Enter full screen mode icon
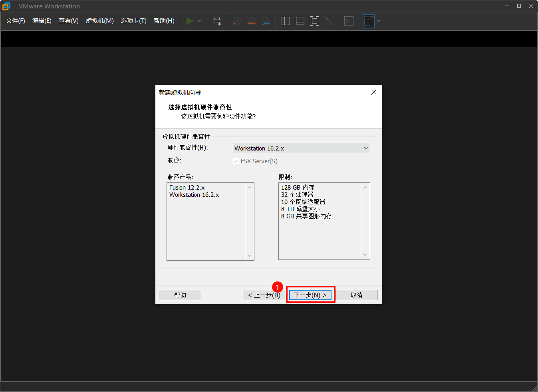Viewport: 538px width, 392px height. coord(314,21)
